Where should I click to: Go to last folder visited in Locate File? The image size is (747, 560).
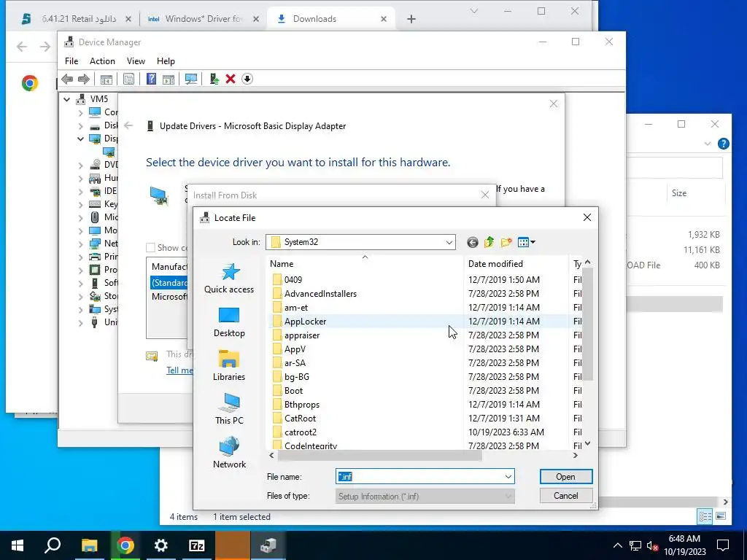point(472,242)
